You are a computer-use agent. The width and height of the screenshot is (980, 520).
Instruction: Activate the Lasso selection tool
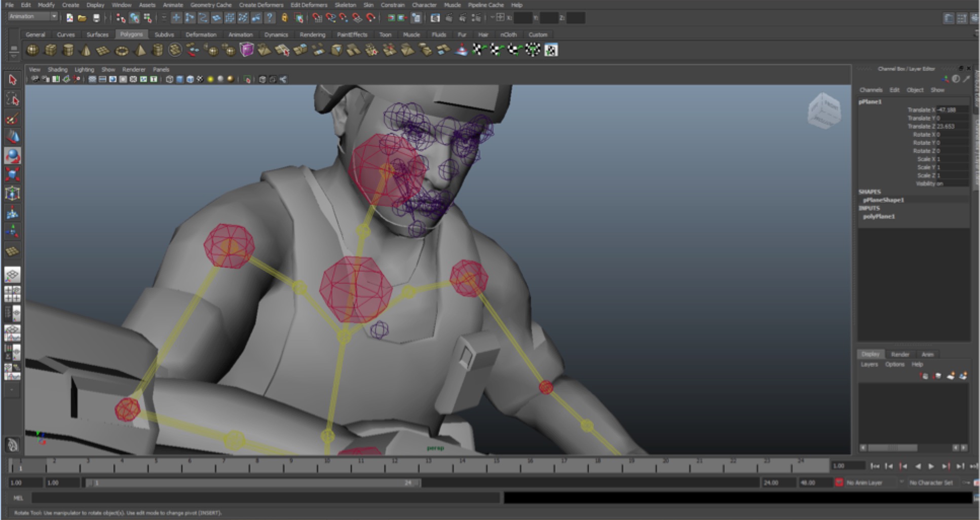click(13, 99)
